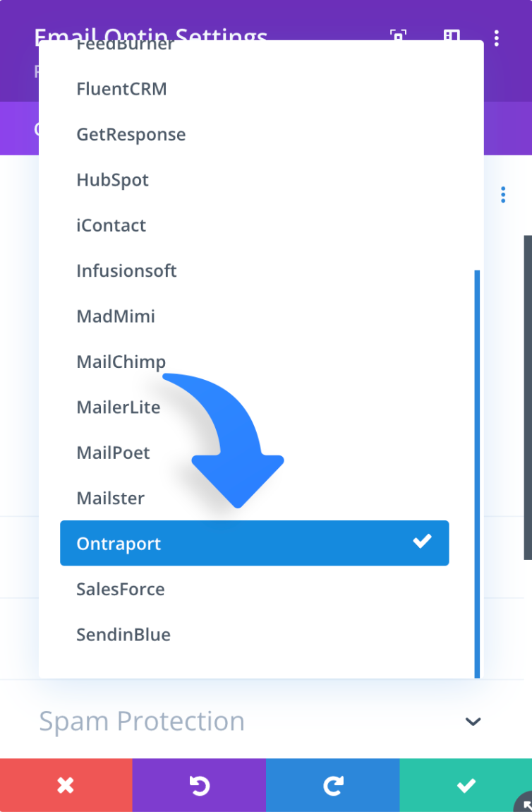Screen dimensions: 532x812
Task: Choose SalesForce as the email service
Action: pyautogui.click(x=121, y=589)
